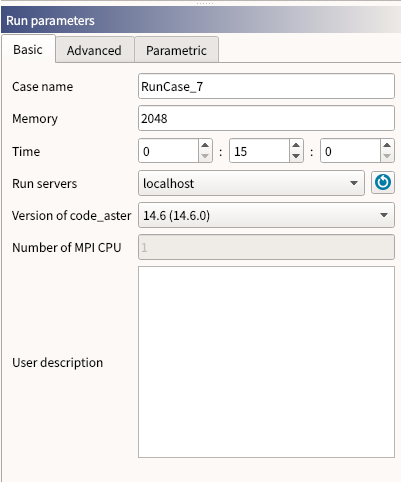Viewport: 401px width, 482px height.
Task: Click the Run parameters panel title bar
Action: [201, 20]
